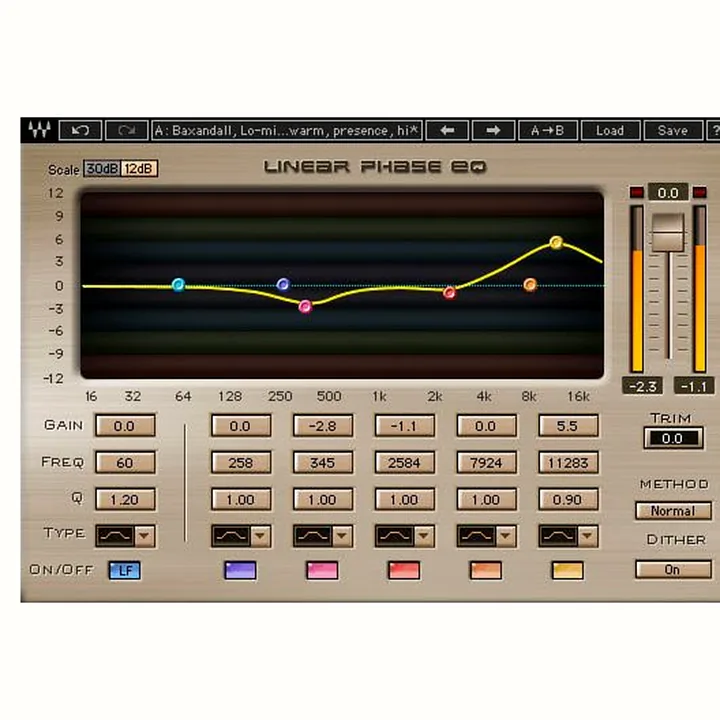This screenshot has height=720, width=720.
Task: Toggle Dither On button
Action: tap(673, 569)
